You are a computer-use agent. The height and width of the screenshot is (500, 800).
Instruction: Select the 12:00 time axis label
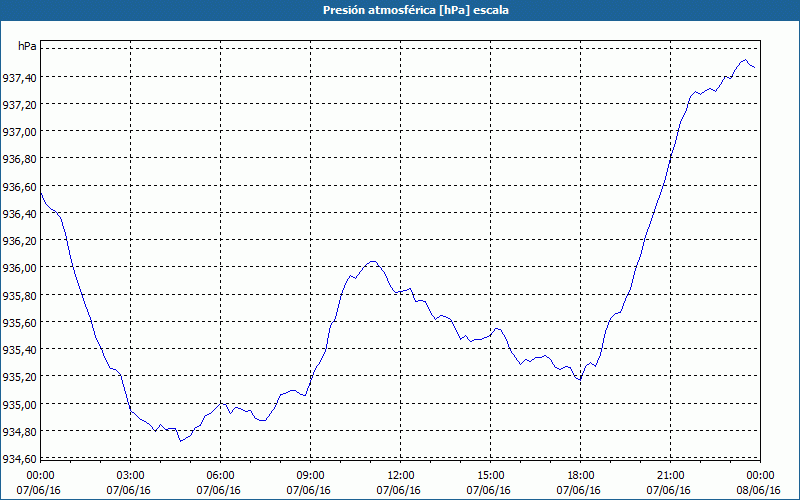click(401, 475)
